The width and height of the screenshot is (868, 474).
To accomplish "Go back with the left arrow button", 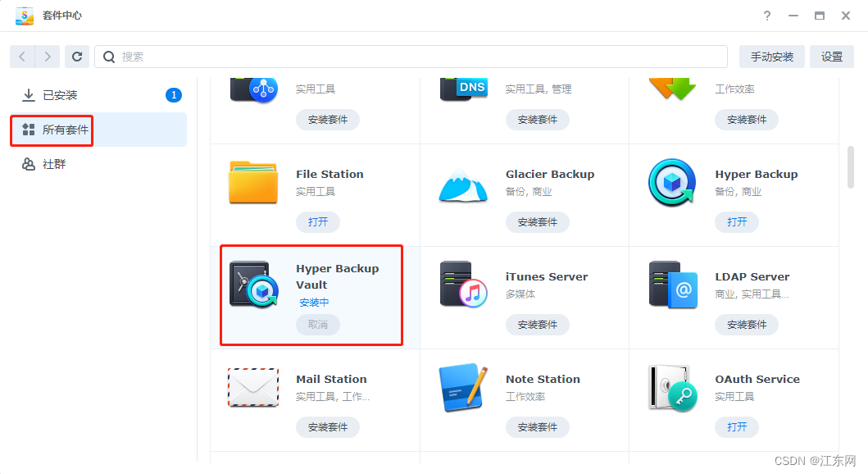I will (22, 57).
